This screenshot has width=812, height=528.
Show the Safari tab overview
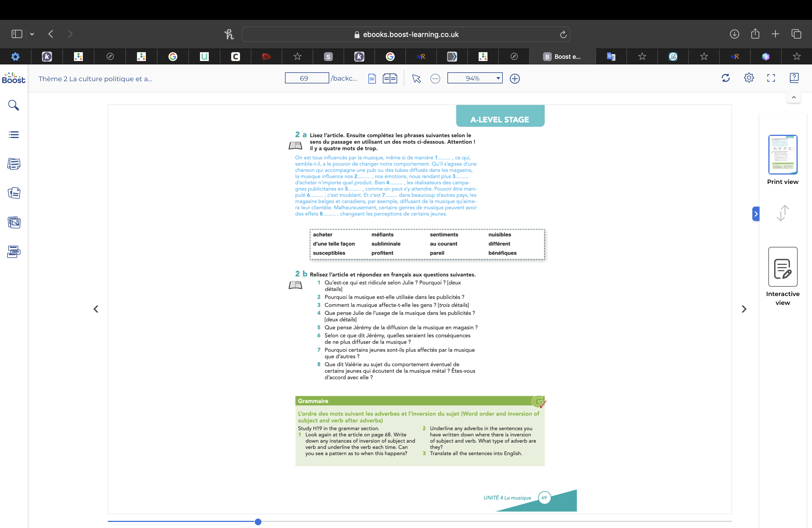[x=796, y=34]
